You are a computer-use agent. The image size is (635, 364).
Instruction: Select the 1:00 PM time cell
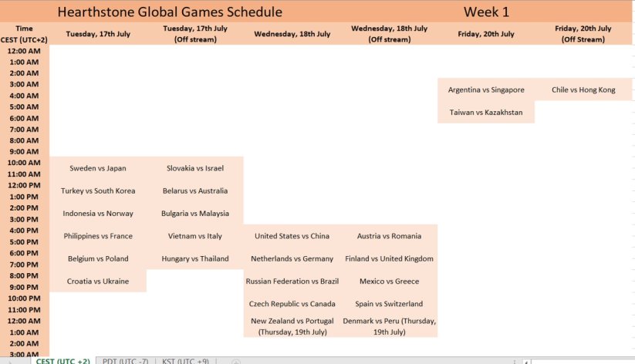pyautogui.click(x=24, y=197)
